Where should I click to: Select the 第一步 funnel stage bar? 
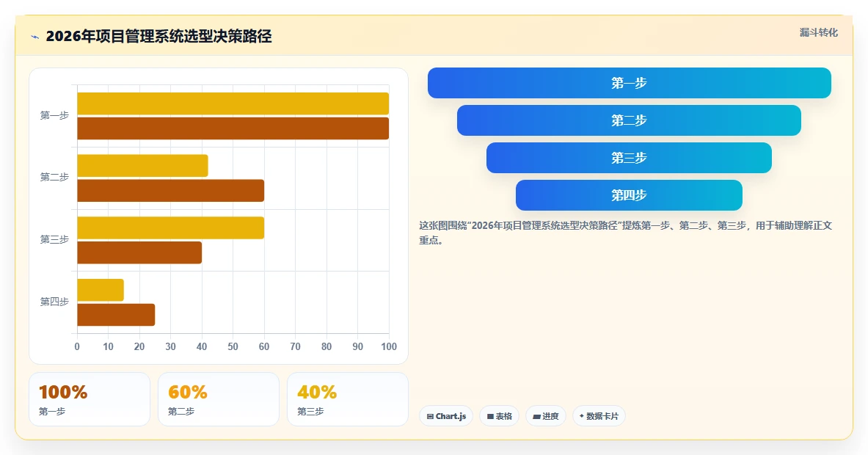click(x=629, y=83)
